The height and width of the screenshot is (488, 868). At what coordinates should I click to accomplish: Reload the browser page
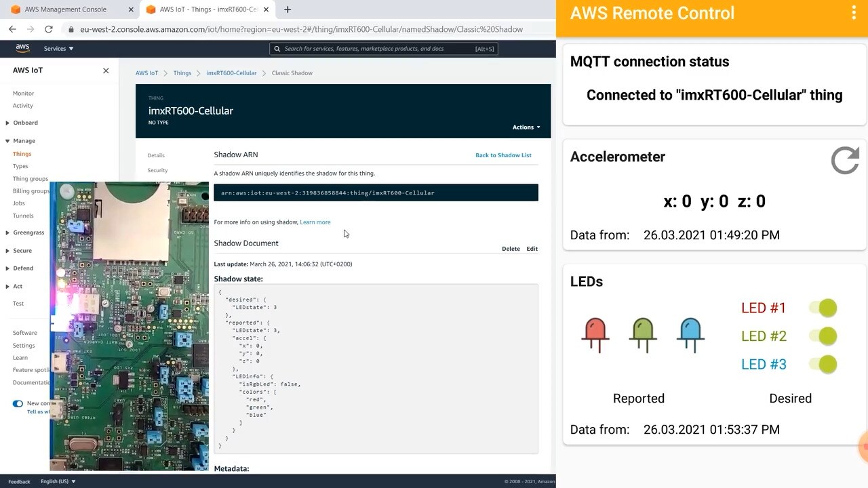tap(48, 29)
